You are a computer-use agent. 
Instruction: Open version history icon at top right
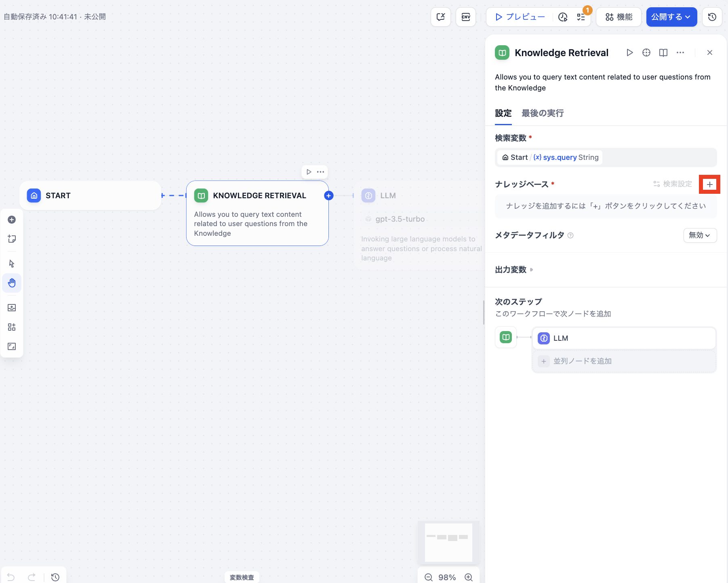click(712, 17)
